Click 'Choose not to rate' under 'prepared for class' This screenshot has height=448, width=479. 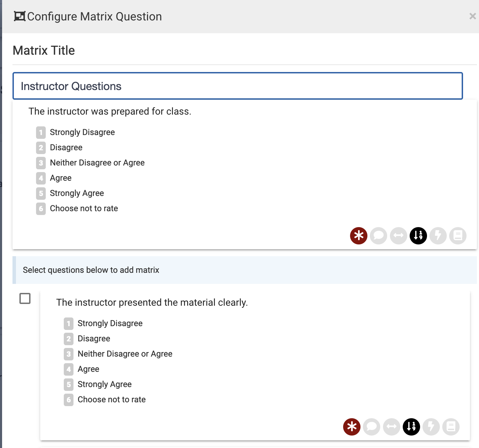click(84, 208)
